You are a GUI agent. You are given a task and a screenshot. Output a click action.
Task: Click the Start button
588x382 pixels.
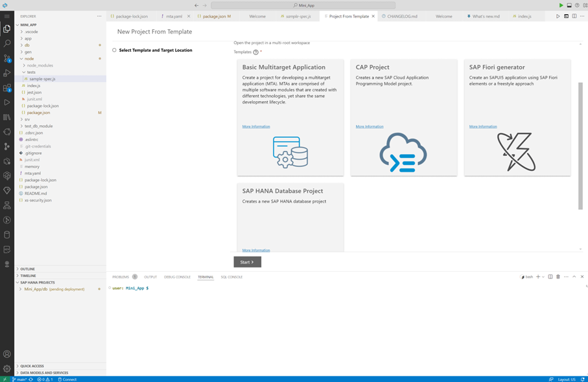point(247,262)
